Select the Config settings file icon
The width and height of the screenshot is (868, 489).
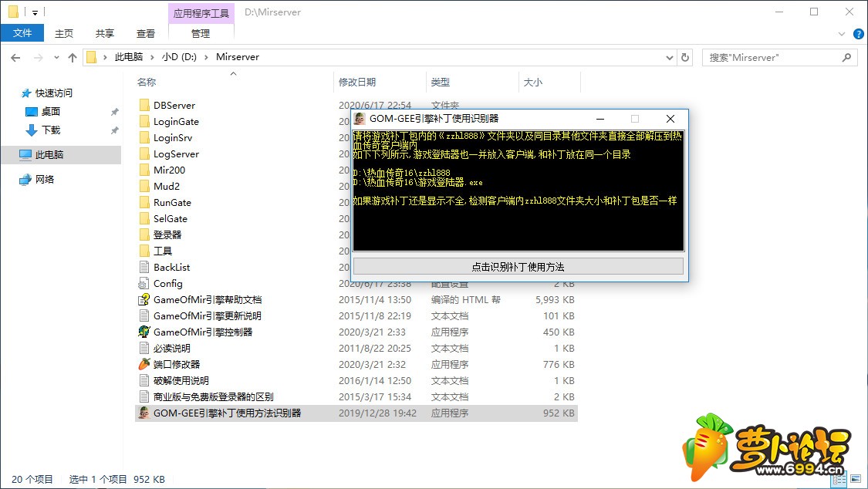(x=144, y=283)
